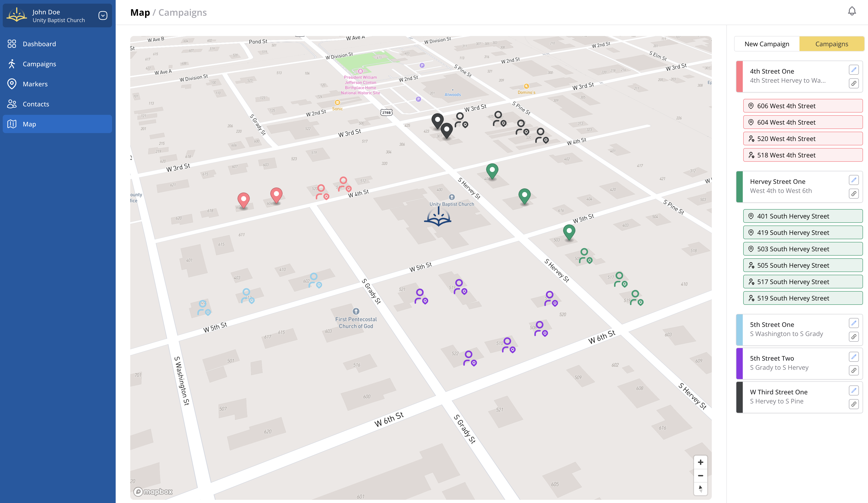This screenshot has width=868, height=503.
Task: Zoom out on the map
Action: [x=700, y=475]
